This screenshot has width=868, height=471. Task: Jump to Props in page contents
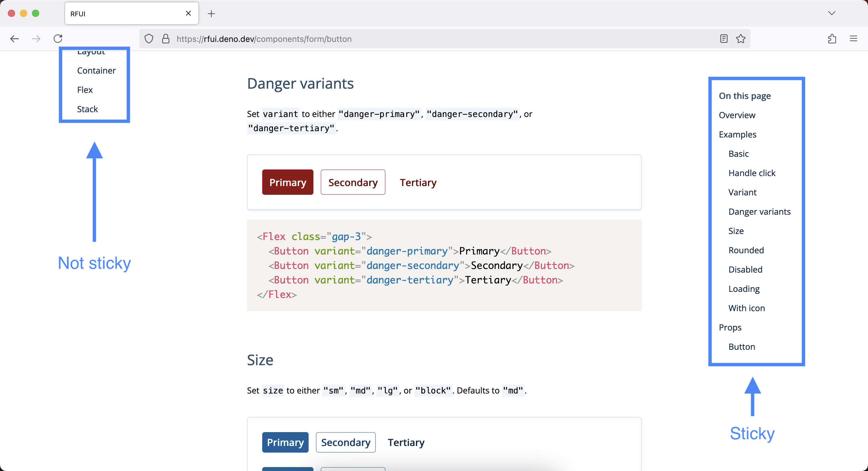click(x=730, y=327)
